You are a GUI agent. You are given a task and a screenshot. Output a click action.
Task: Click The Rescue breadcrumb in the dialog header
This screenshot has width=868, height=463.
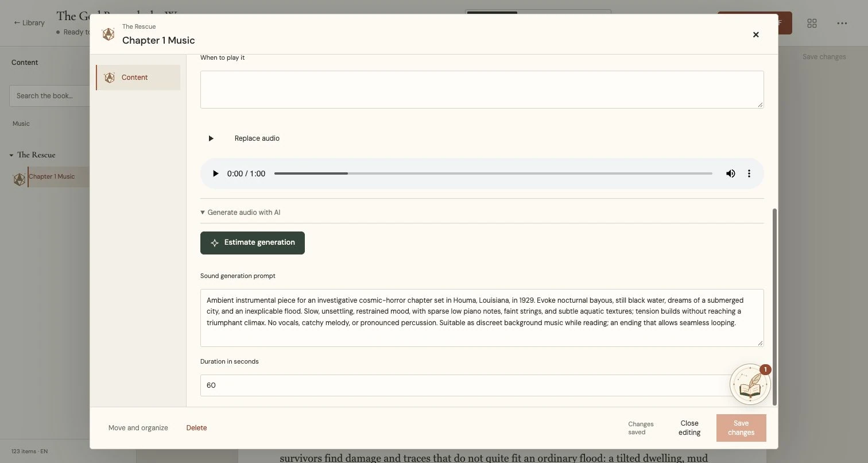139,26
